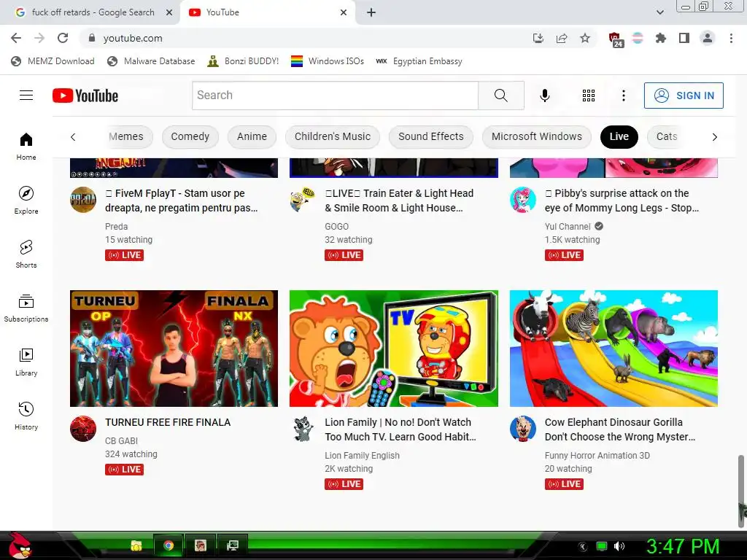
Task: Open the Chrome three-dot menu
Action: click(x=731, y=38)
